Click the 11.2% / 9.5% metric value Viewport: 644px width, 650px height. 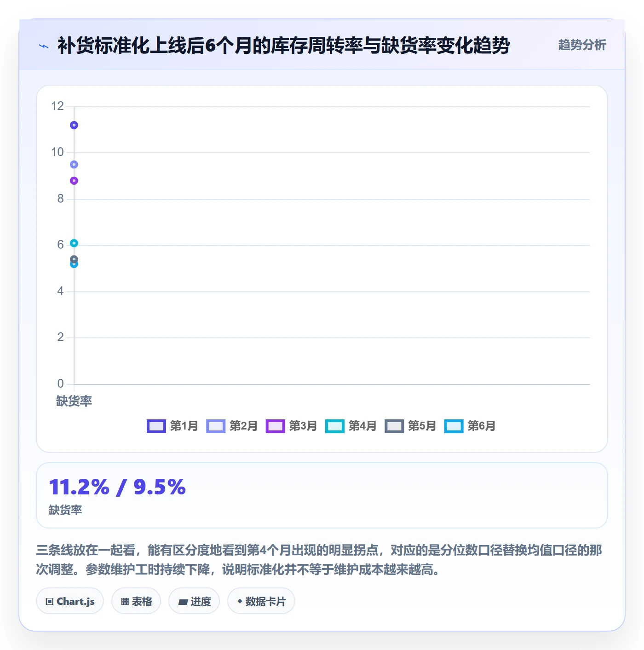117,487
